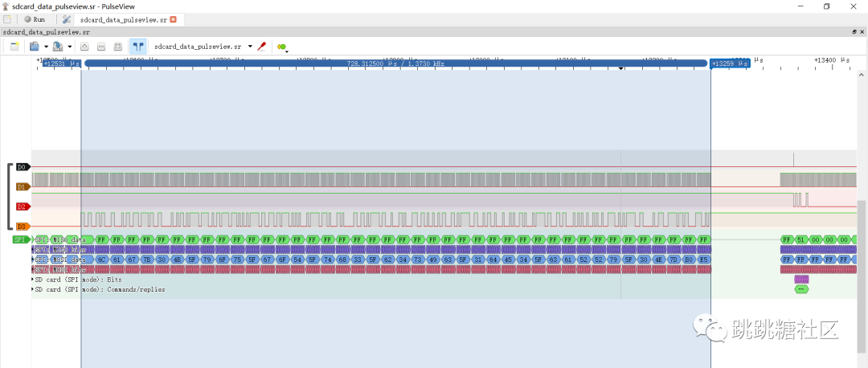Click the MOSI data byte 62

pos(387,260)
